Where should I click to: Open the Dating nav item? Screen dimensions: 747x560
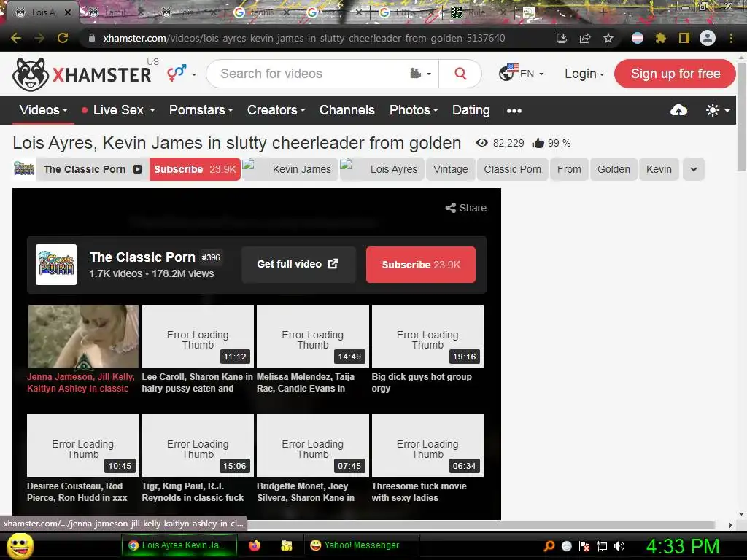click(x=471, y=111)
